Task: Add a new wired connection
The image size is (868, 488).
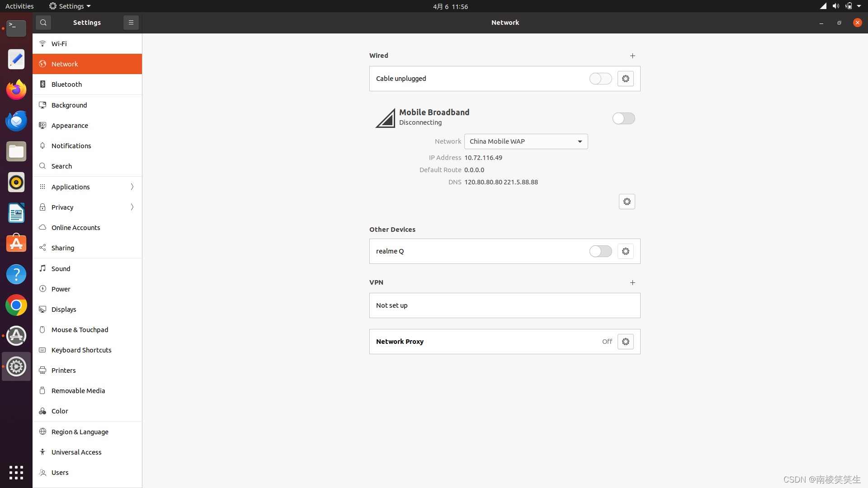Action: point(632,56)
